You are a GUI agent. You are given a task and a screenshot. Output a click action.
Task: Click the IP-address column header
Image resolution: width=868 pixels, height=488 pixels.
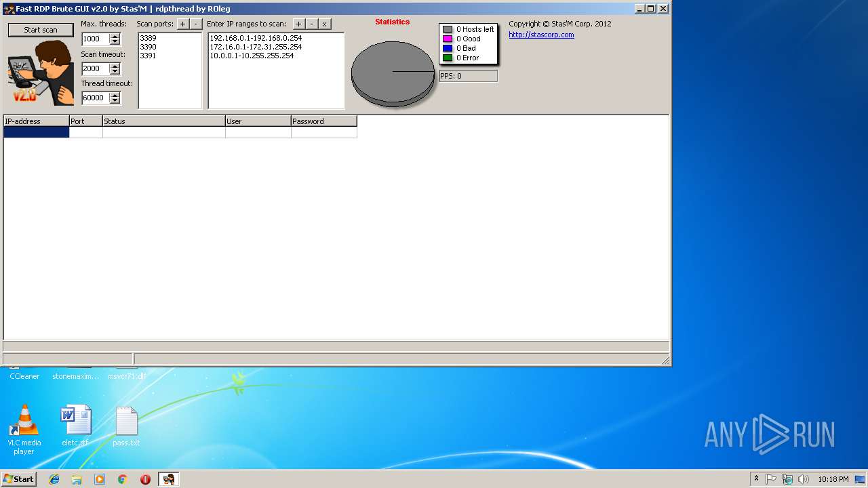coord(36,121)
